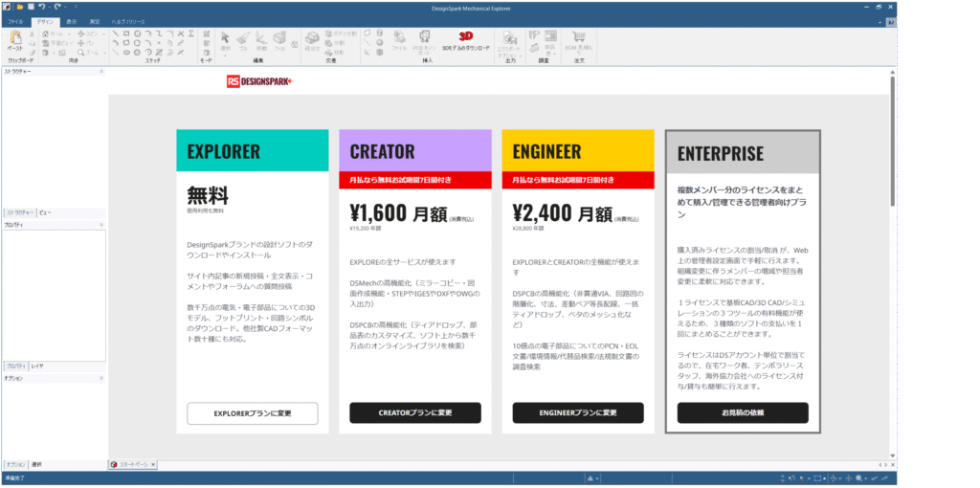Click the Open folder icon in quick access toolbar
This screenshot has height=488, width=980.
20,7
